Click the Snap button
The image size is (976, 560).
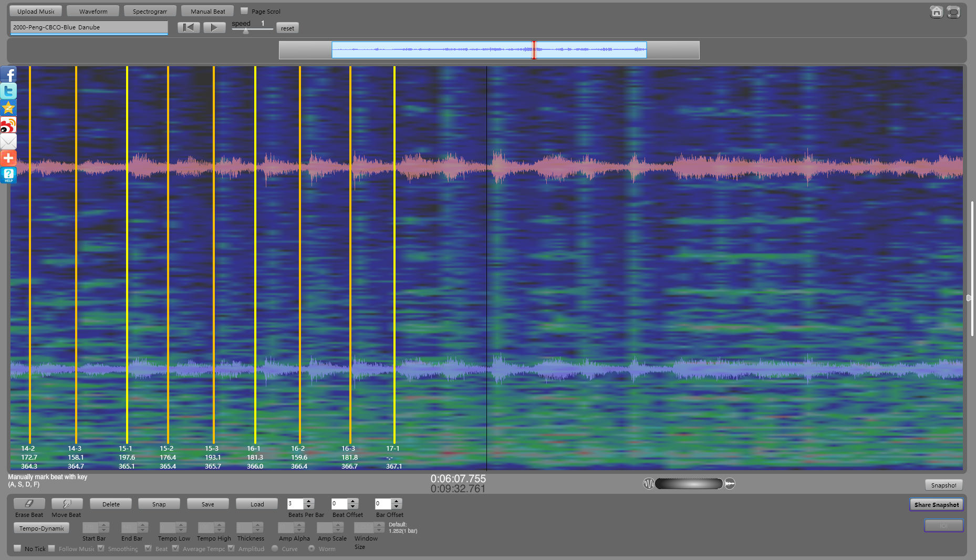tap(159, 504)
